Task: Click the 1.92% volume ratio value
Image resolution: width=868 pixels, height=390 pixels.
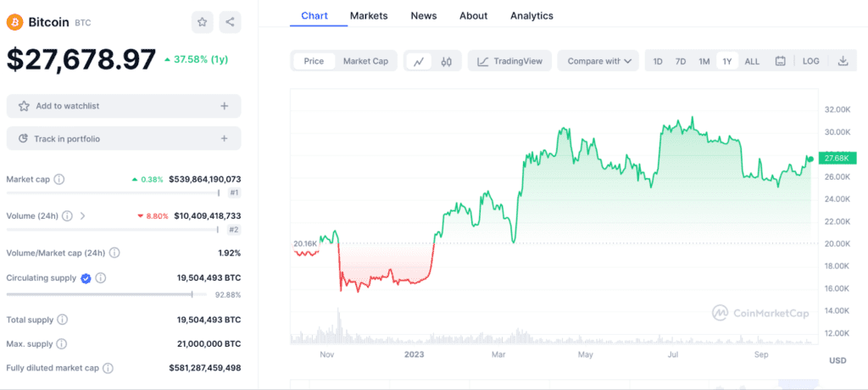Action: [229, 253]
